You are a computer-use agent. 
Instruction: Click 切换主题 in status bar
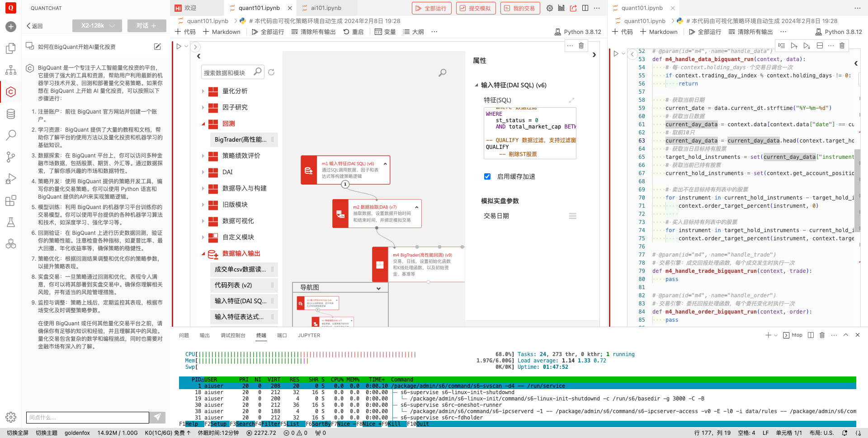click(47, 433)
